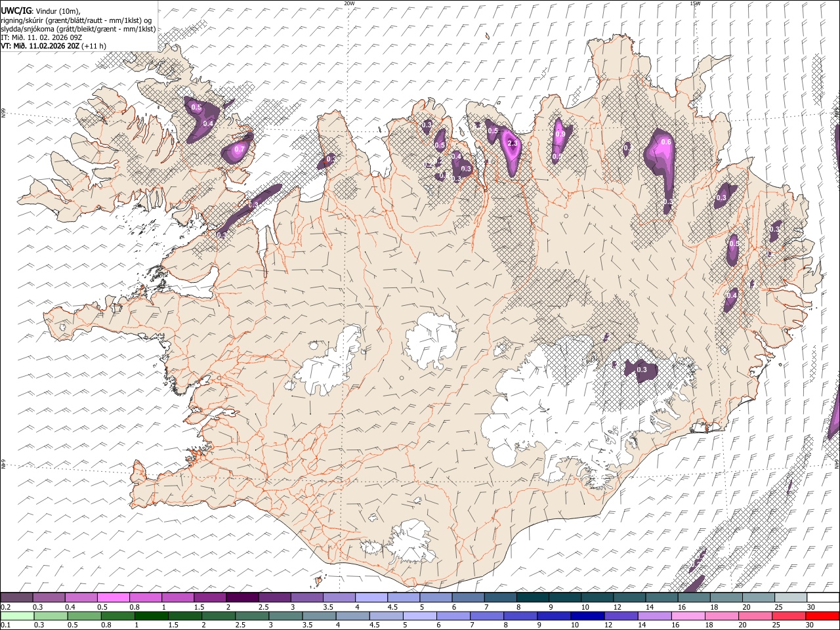Click the 'IT: Mið. 11. 02. 2026 09Z' line
The width and height of the screenshot is (840, 630).
point(41,37)
